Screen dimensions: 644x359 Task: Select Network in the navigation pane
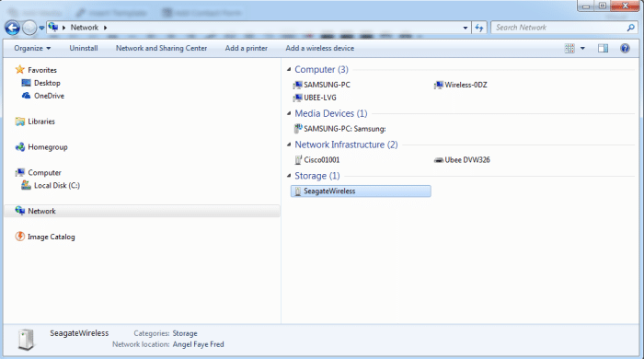[x=41, y=211]
